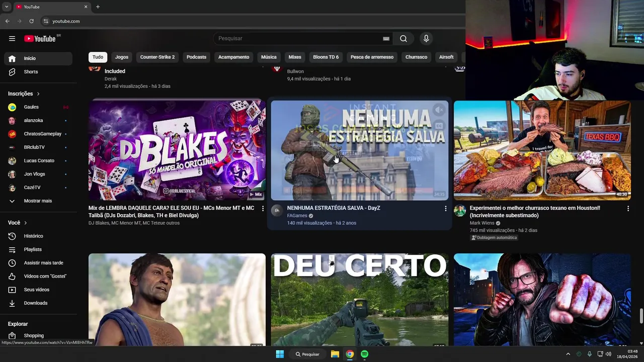Open the Mark Wiens channel name

tap(482, 223)
